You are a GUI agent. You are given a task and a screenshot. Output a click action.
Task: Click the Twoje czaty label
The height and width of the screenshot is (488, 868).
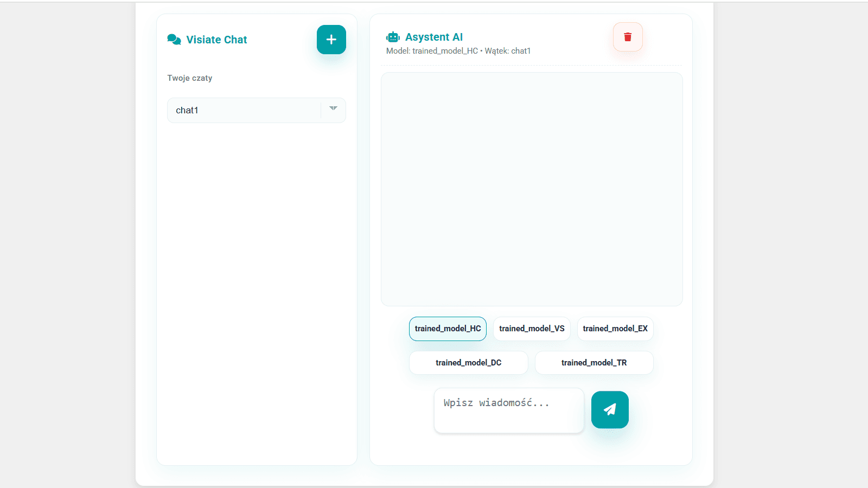(x=190, y=78)
